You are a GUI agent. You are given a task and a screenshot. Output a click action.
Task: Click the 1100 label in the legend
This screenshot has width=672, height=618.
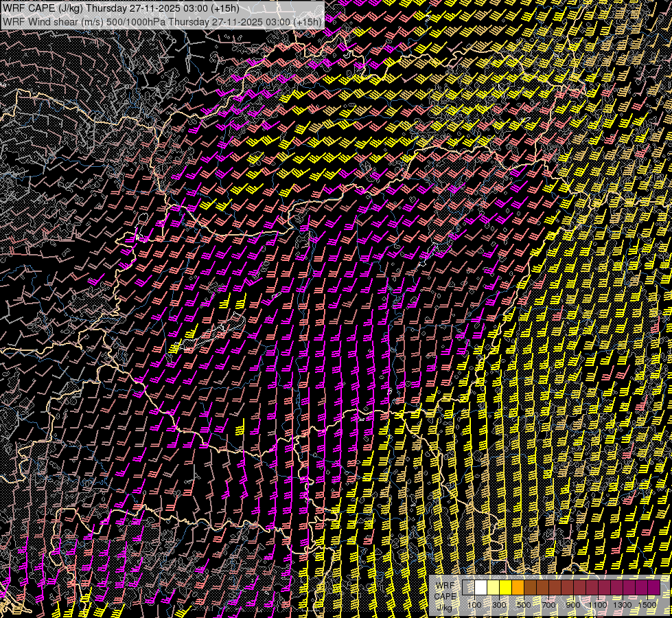[598, 605]
